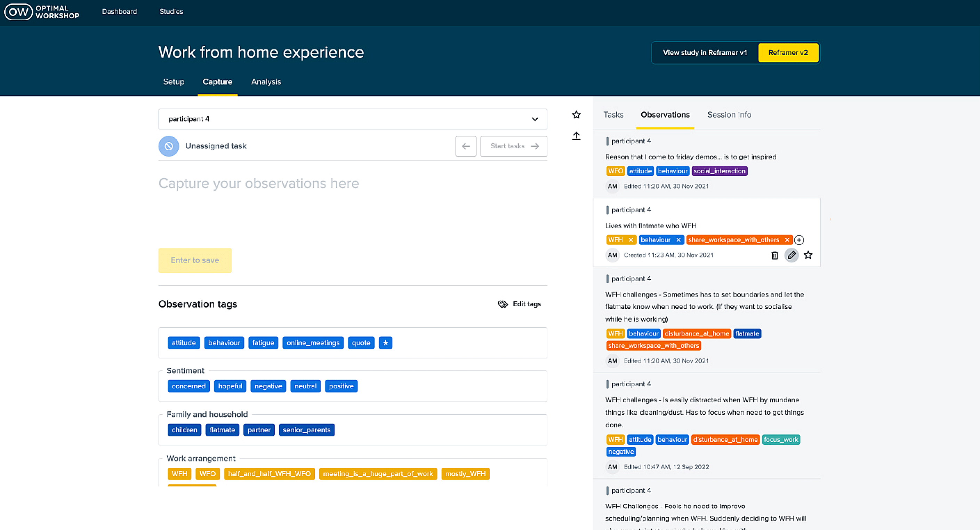Click the flatmate tag on boundaries observation
Image resolution: width=980 pixels, height=530 pixels.
(747, 334)
